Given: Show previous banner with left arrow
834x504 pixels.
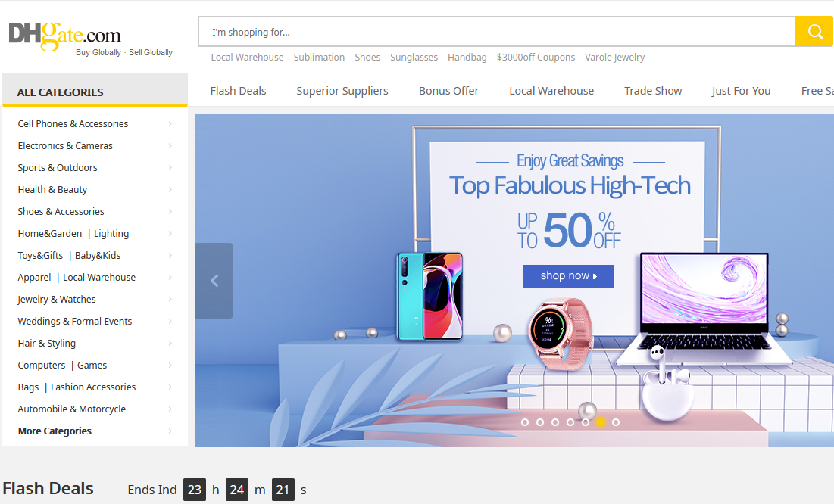Looking at the screenshot, I should click(214, 281).
